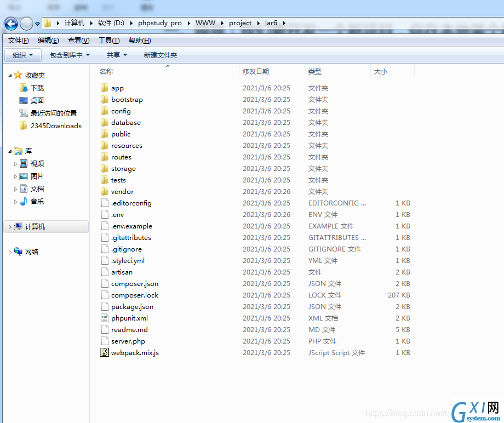
Task: Select the .env.example file name
Action: tap(131, 226)
